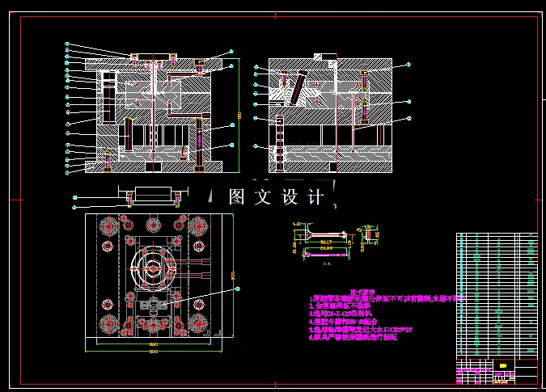This screenshot has width=546, height=392.
Task: Select the side sectional mold view
Action: (330, 113)
